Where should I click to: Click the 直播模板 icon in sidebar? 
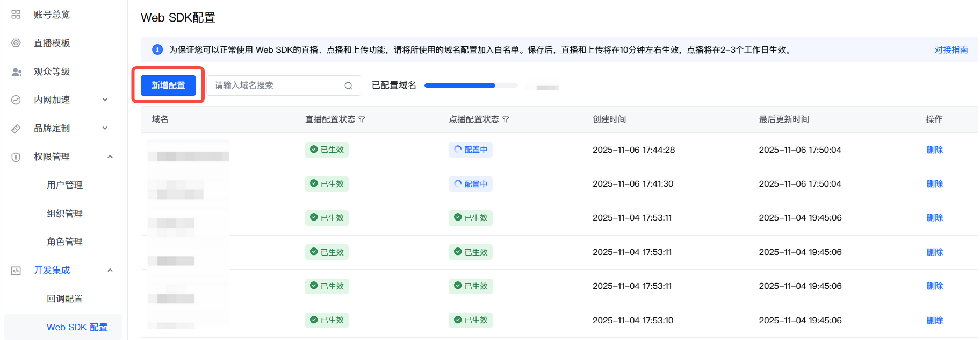(16, 43)
